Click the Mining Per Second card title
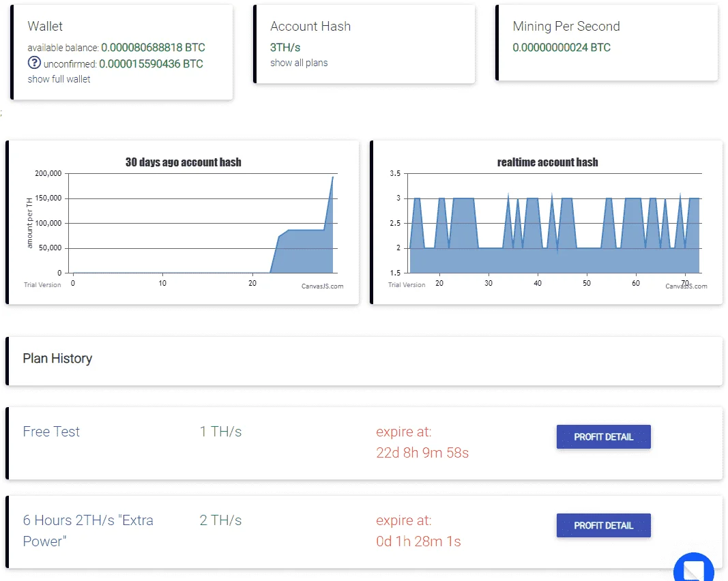728x581 pixels. (x=566, y=27)
